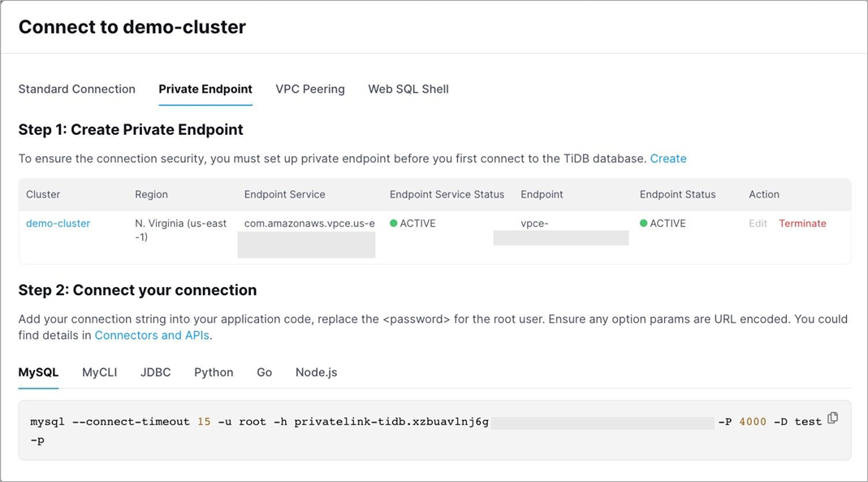Open the Connectors and APIs link
The height and width of the screenshot is (482, 868).
point(152,335)
